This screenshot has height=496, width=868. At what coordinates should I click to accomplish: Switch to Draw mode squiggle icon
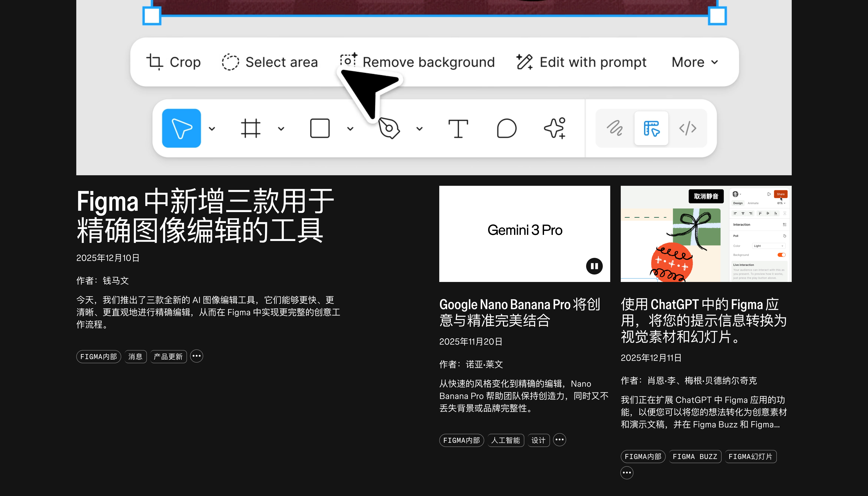615,128
